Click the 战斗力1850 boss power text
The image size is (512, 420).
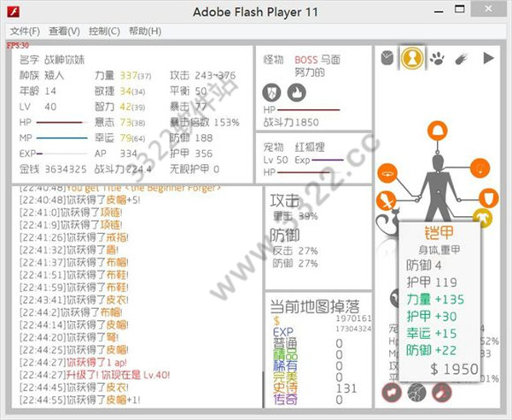pyautogui.click(x=291, y=122)
